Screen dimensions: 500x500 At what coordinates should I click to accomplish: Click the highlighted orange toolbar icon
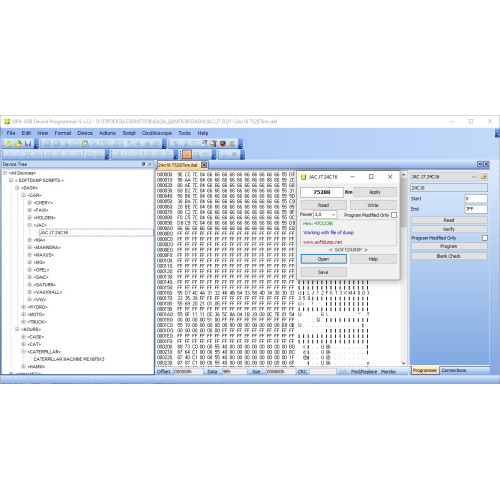tap(187, 154)
